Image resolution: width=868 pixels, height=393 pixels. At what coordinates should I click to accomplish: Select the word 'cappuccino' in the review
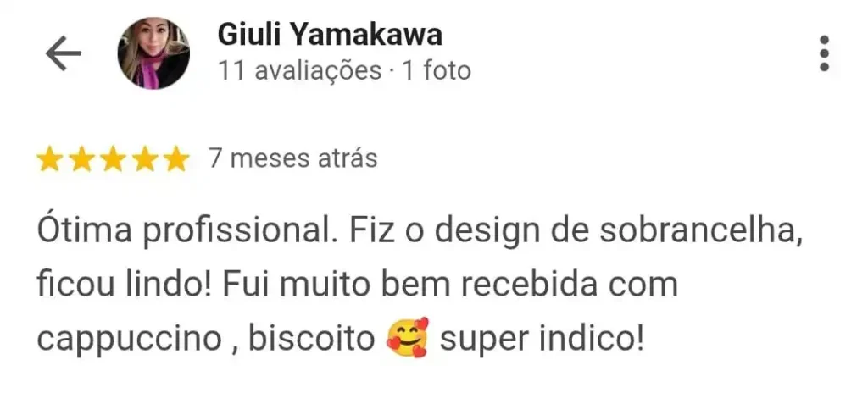point(130,340)
